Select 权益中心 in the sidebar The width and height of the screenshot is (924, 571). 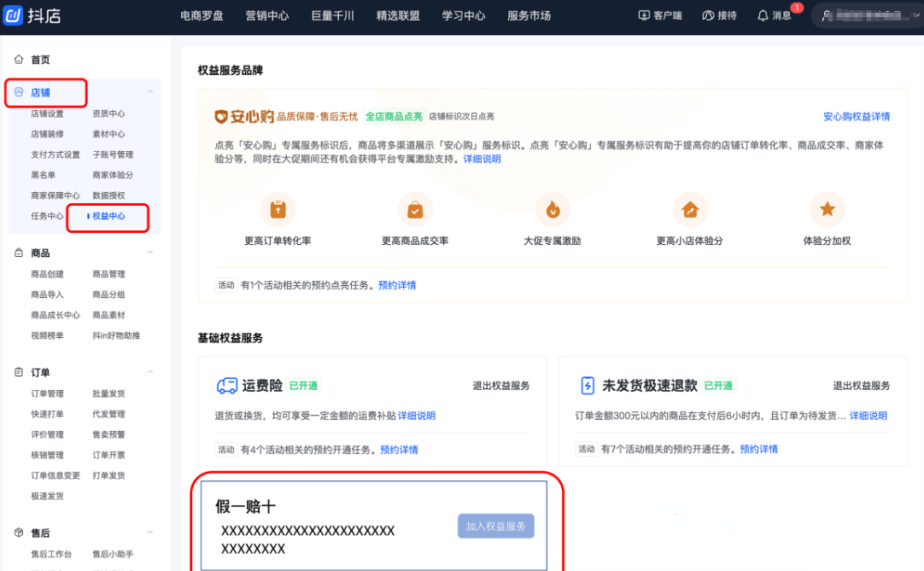[x=108, y=217]
